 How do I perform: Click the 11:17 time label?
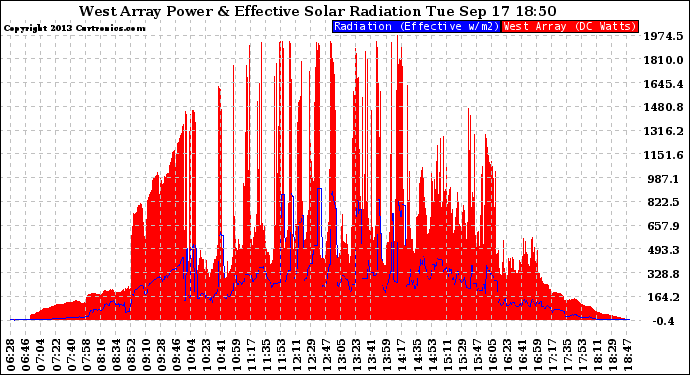pos(251,354)
